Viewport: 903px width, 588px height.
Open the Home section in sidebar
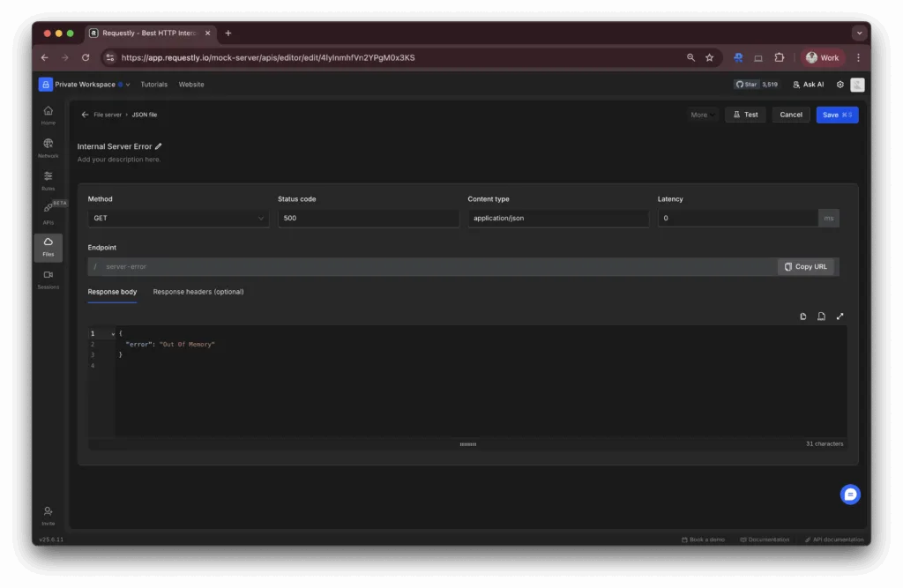coord(49,115)
